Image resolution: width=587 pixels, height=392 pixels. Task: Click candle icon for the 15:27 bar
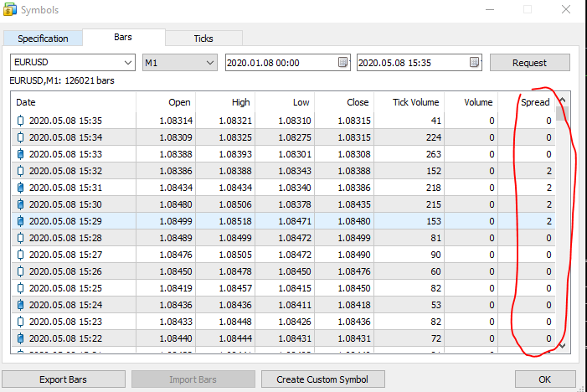(x=21, y=255)
